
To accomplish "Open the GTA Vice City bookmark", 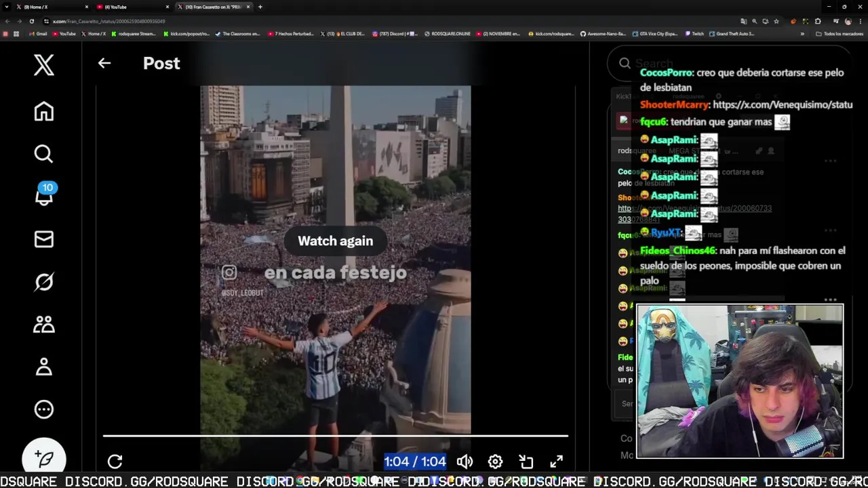I will click(x=655, y=34).
